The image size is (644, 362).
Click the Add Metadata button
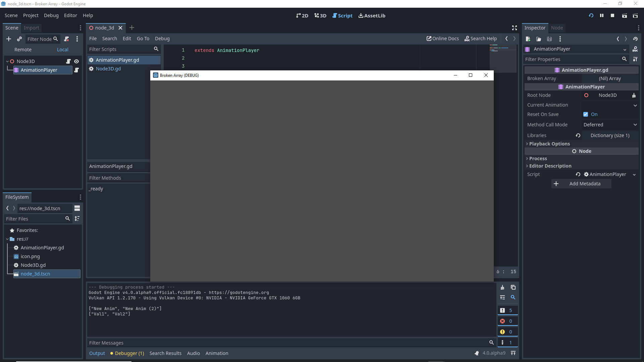[x=581, y=183]
